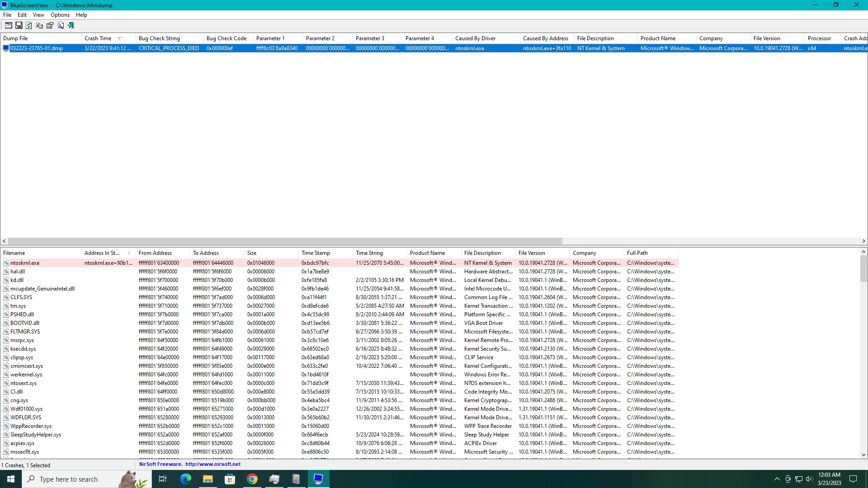Sort by Full Path column header
The width and height of the screenshot is (868, 488).
[x=651, y=253]
